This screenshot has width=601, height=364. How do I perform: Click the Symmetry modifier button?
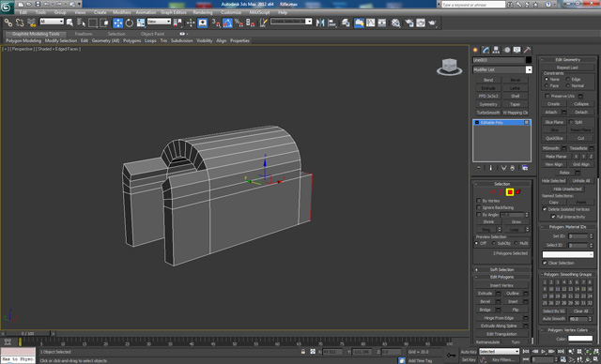pyautogui.click(x=488, y=104)
